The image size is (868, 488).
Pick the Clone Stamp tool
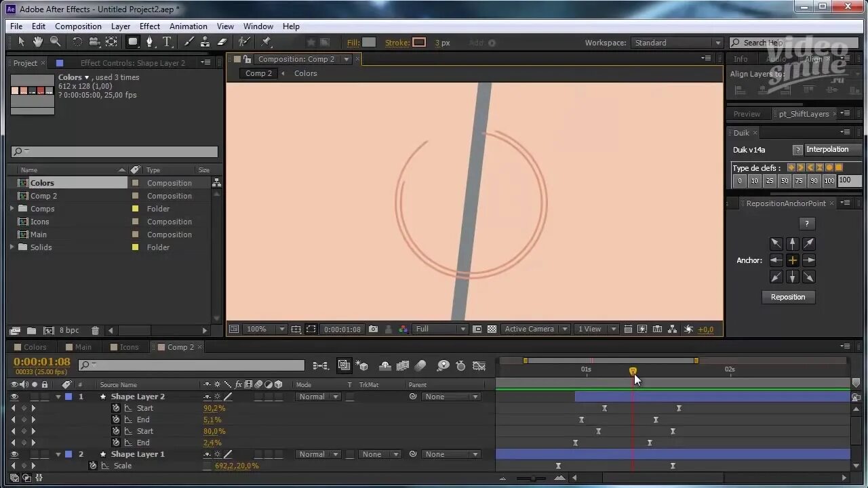tap(205, 42)
